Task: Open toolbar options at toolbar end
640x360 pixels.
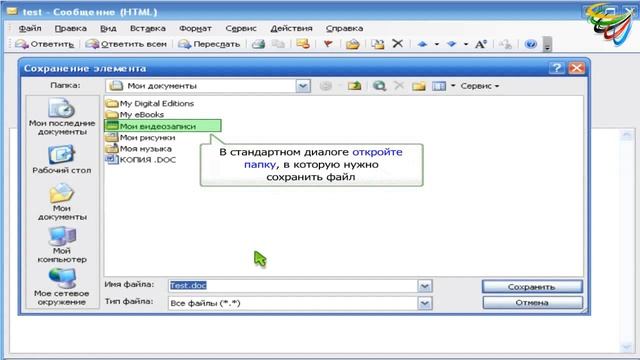Action: (548, 44)
